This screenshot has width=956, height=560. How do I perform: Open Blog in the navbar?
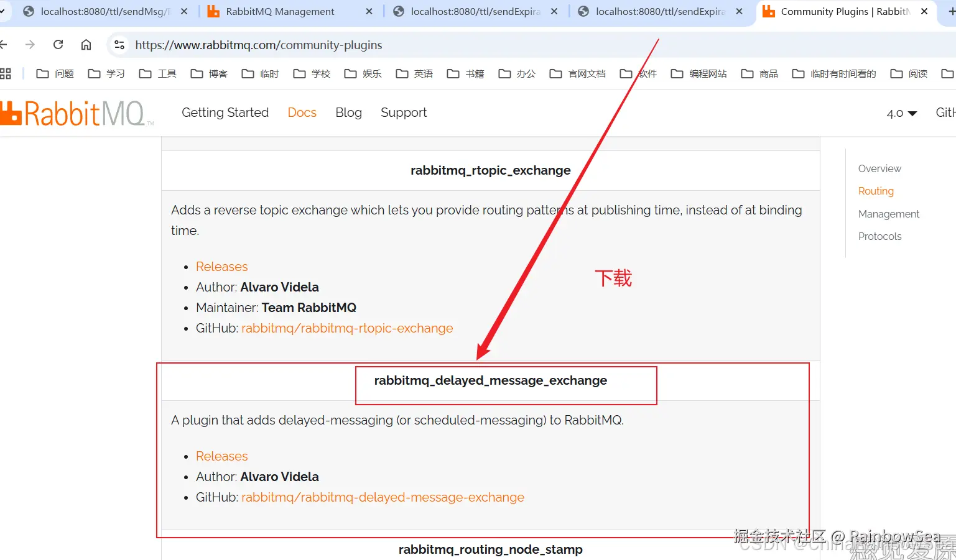coord(348,112)
